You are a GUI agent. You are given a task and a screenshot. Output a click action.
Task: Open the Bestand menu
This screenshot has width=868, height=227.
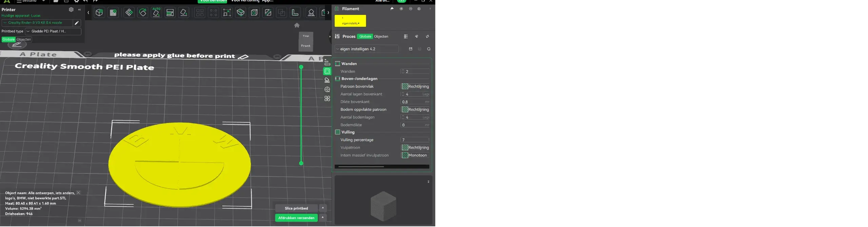29,1
